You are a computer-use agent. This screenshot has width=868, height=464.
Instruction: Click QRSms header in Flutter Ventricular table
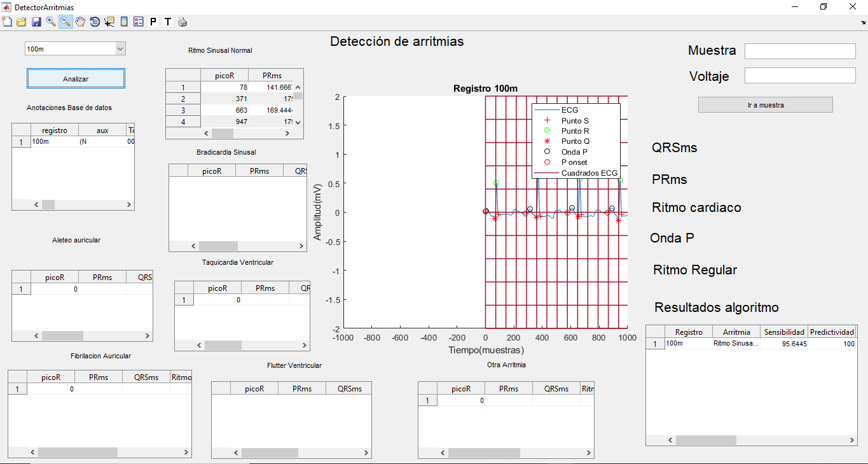(349, 388)
